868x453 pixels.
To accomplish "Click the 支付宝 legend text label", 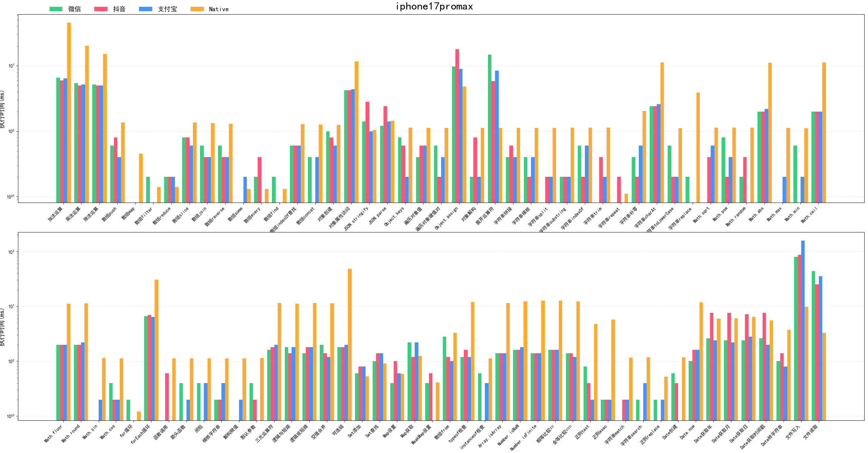I will pyautogui.click(x=167, y=9).
